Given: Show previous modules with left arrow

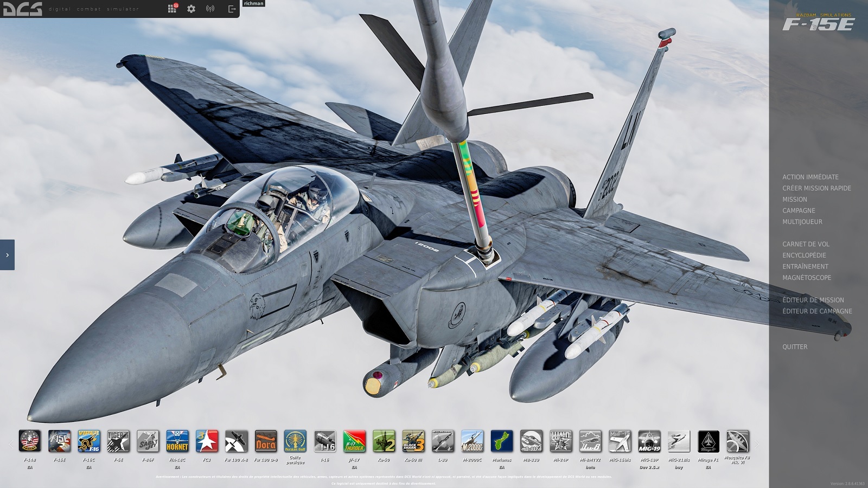Looking at the screenshot, I should pos(10,444).
